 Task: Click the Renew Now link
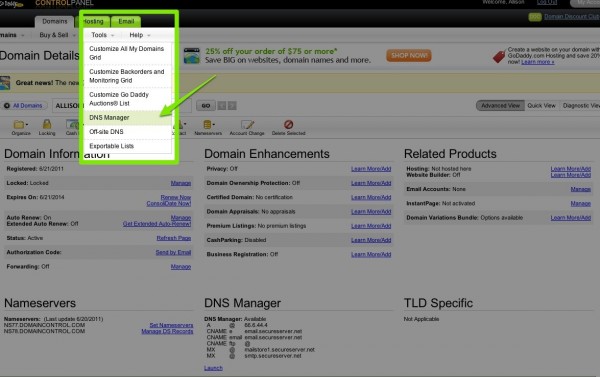176,197
